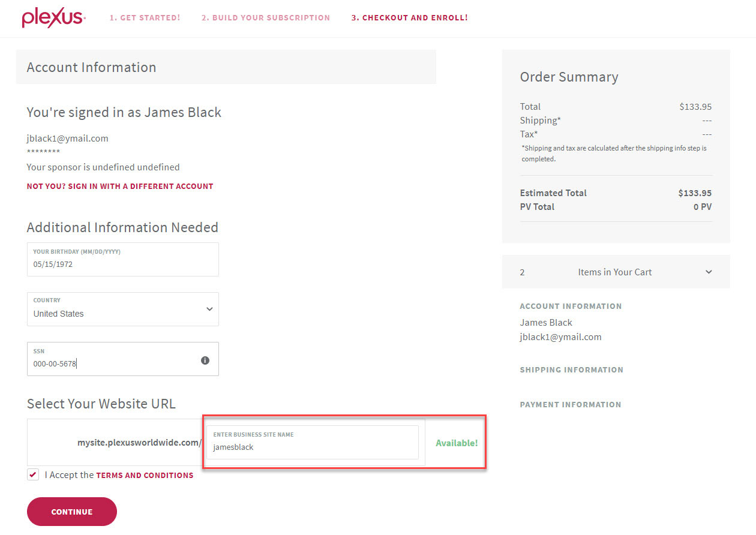Expand the Items in Your Cart section
756x535 pixels.
click(616, 272)
